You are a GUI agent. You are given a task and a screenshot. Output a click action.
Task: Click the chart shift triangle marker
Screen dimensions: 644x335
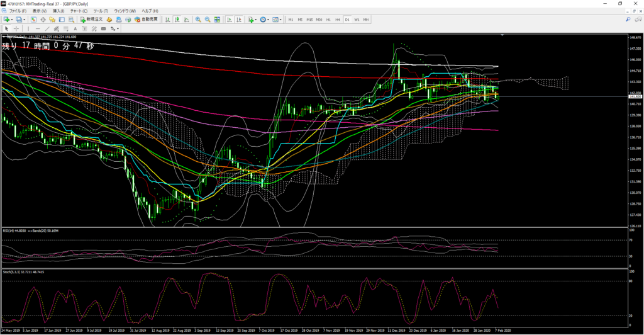[502, 35]
